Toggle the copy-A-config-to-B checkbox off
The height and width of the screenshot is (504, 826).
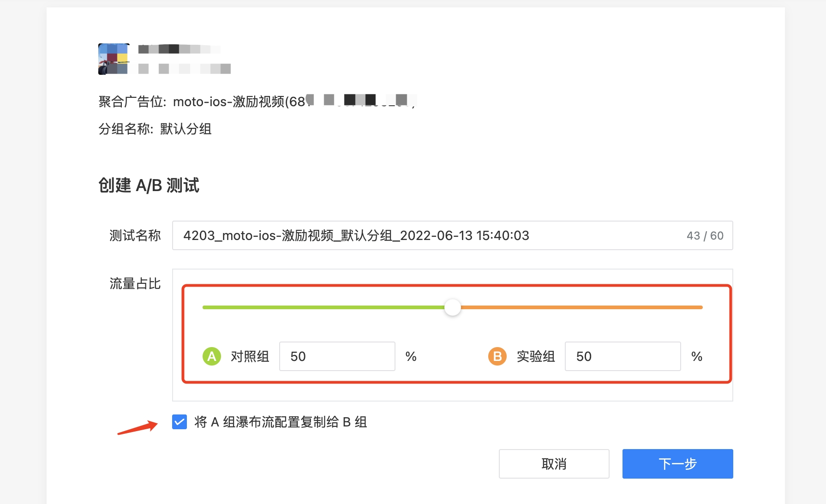(x=179, y=422)
